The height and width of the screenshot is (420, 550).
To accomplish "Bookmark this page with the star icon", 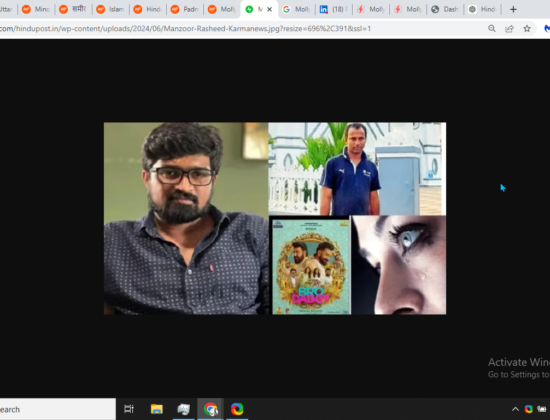I will click(527, 29).
